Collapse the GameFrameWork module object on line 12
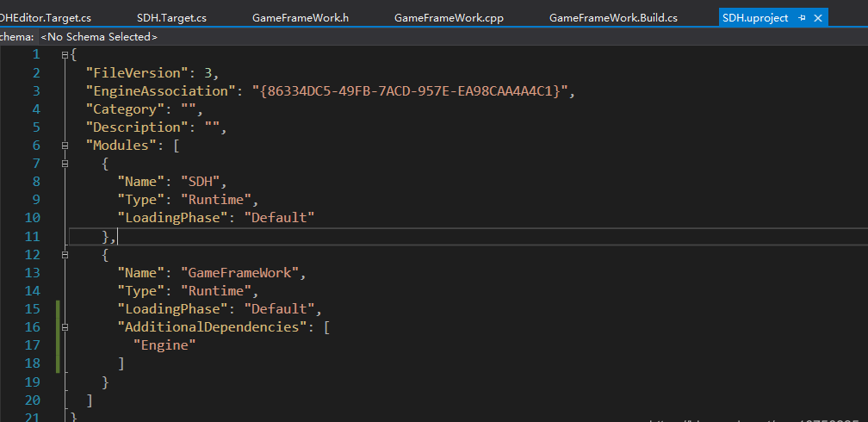 pyautogui.click(x=65, y=255)
